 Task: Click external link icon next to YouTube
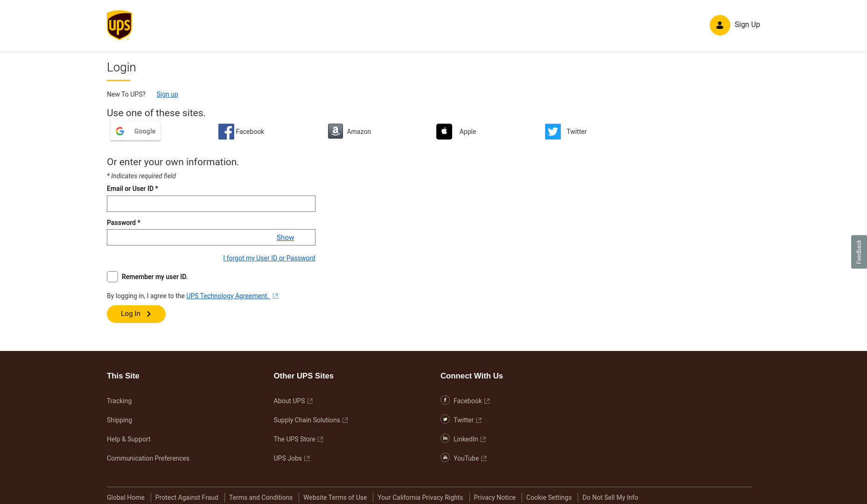tap(484, 459)
